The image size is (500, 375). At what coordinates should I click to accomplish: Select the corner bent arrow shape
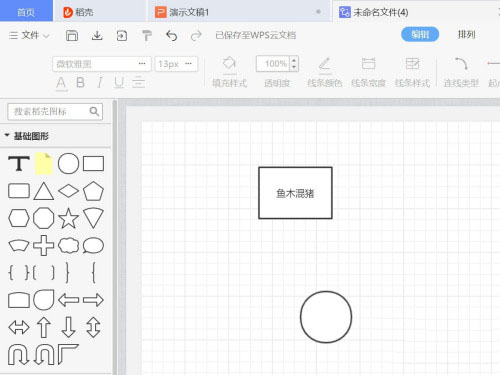coord(68,355)
